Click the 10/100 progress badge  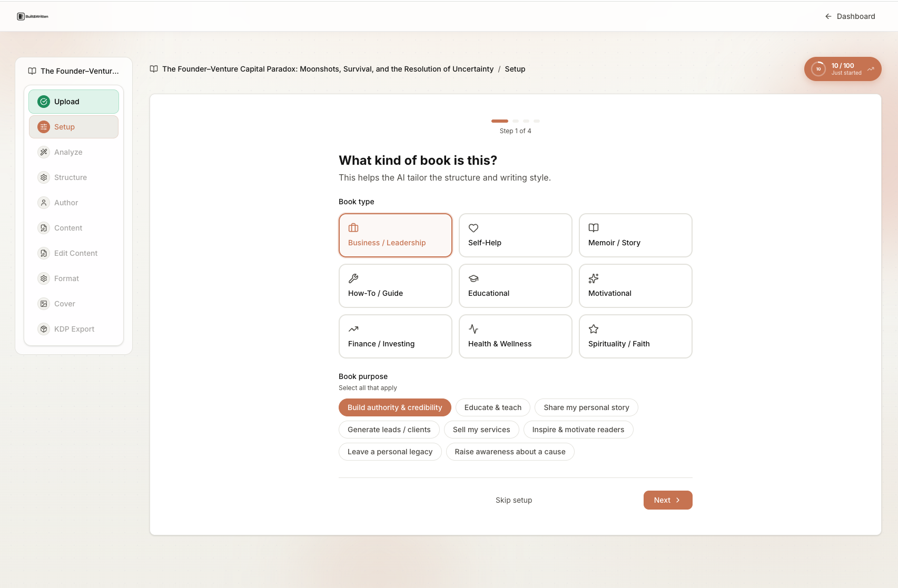point(842,69)
